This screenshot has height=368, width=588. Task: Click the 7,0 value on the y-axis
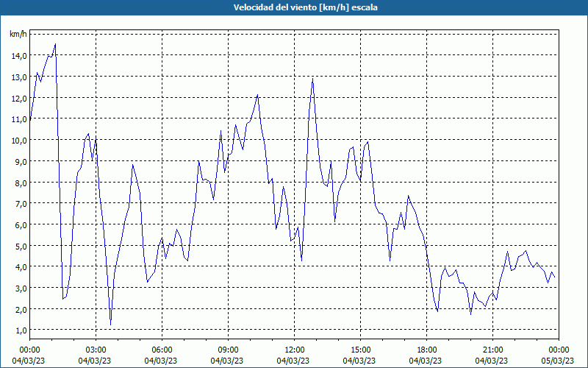coord(21,204)
